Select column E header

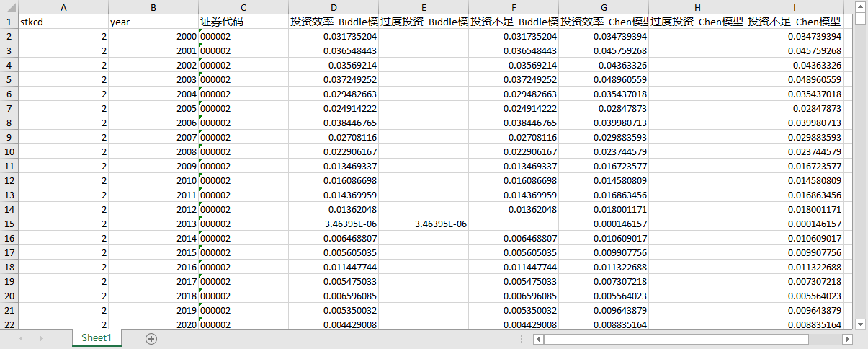coord(424,6)
